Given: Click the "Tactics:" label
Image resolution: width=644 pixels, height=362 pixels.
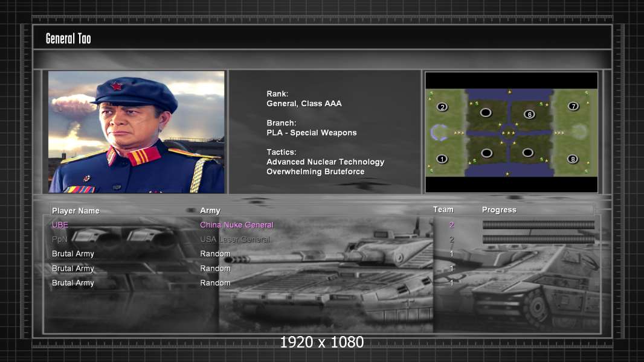Looking at the screenshot, I should pos(282,152).
